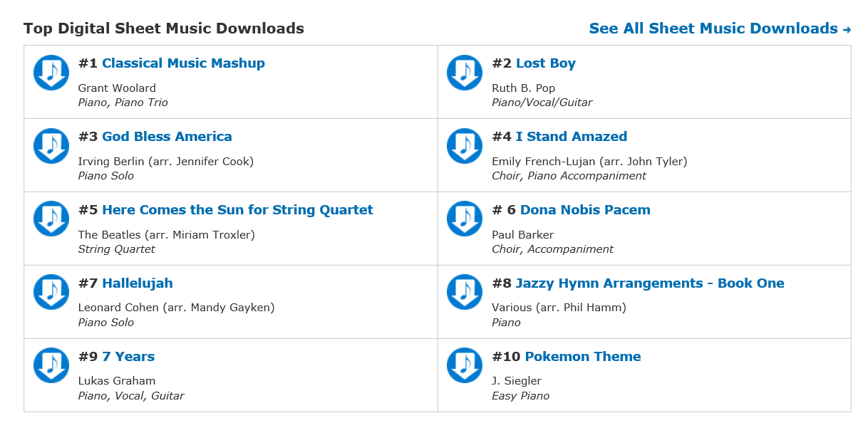Open the Classical Music Mashup title link
Screen dimensions: 868x423
tap(183, 63)
